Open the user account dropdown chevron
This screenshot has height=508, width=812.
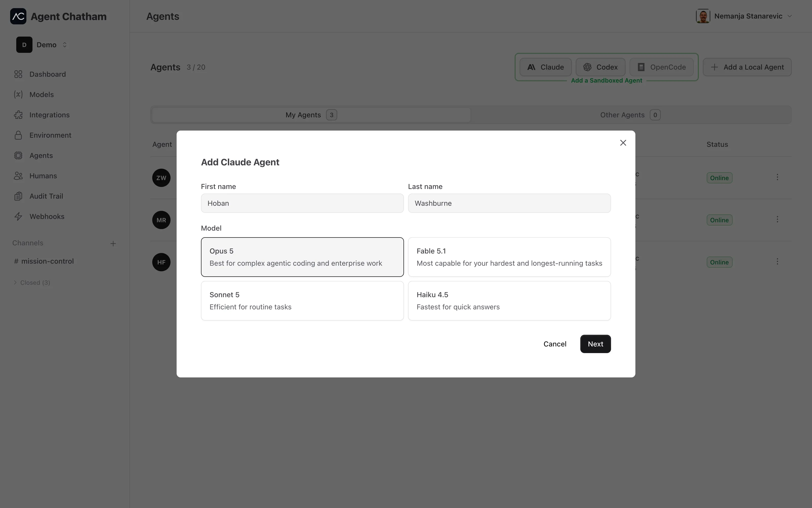789,16
